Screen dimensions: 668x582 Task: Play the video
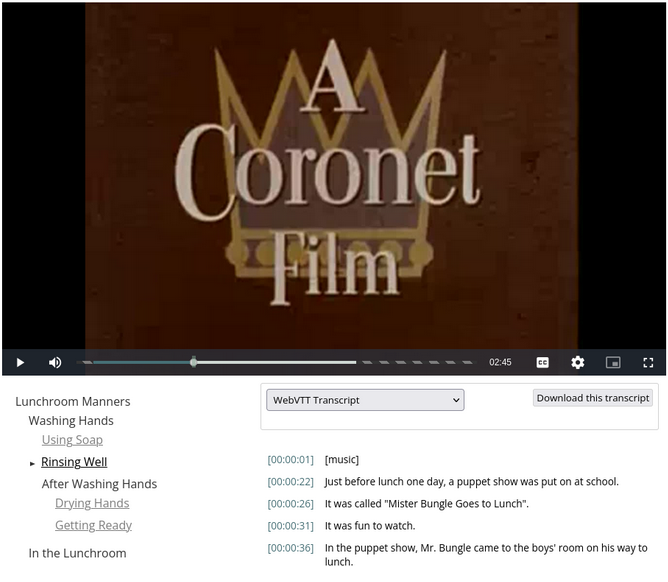[x=20, y=362]
